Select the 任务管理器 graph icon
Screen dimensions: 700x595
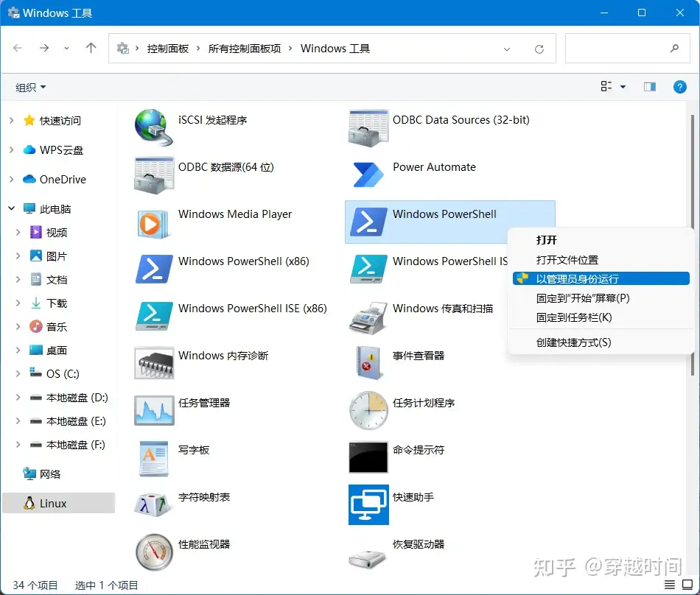pos(153,410)
